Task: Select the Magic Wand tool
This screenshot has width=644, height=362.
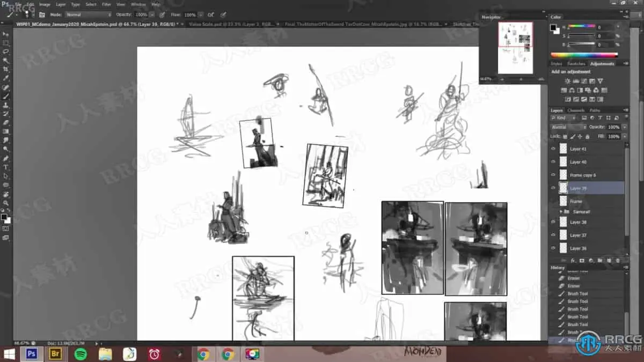Action: (6, 61)
